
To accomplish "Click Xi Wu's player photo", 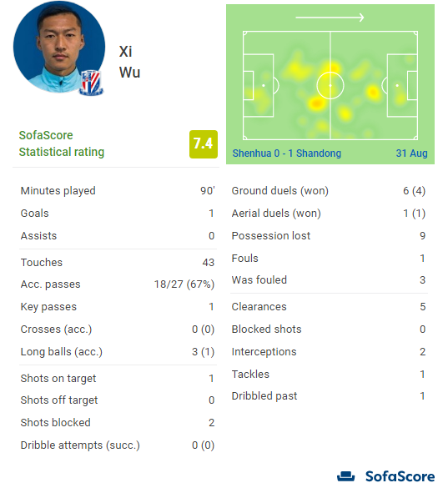I will pyautogui.click(x=59, y=47).
